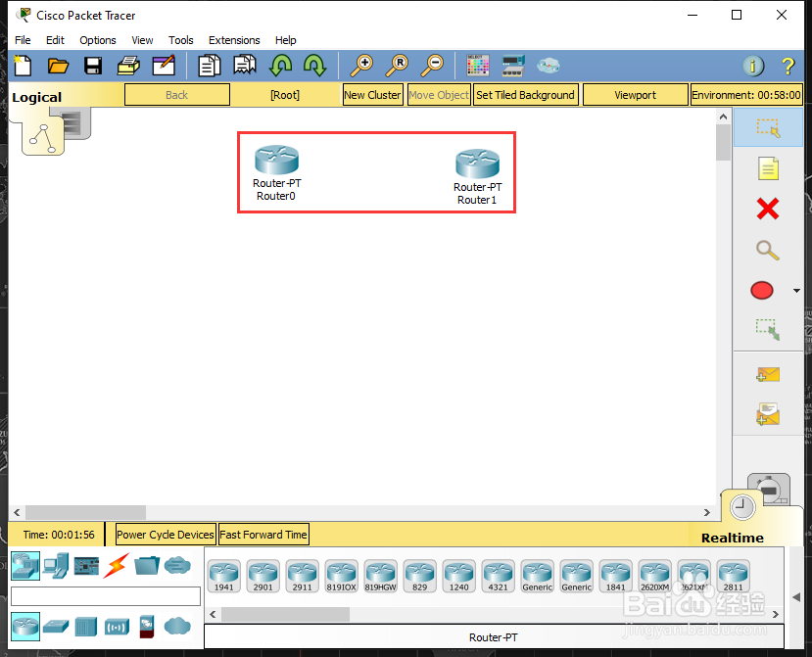The width and height of the screenshot is (812, 657).
Task: Expand the draw shape dropdown arrow
Action: coord(796,291)
